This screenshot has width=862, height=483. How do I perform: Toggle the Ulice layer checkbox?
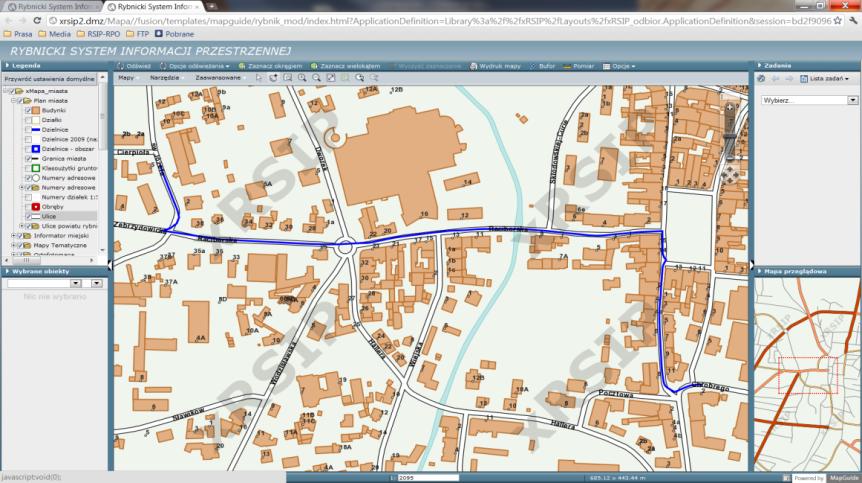click(28, 216)
